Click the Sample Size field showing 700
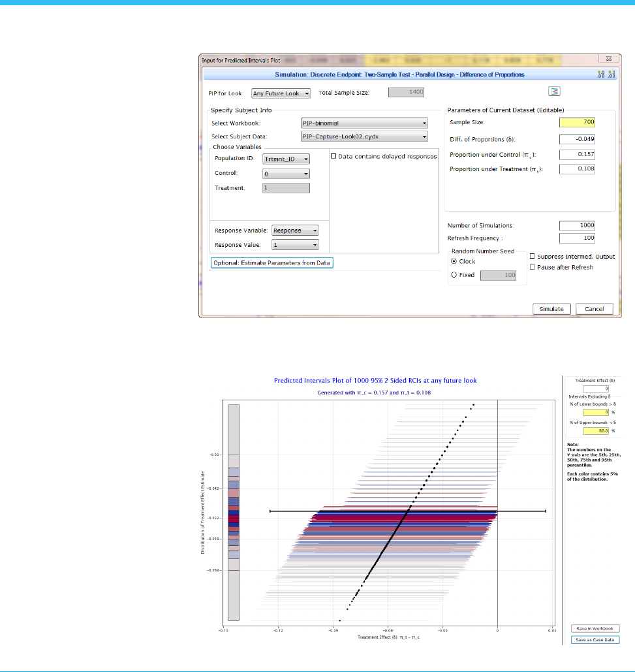Screen dimensions: 635x672 577,122
